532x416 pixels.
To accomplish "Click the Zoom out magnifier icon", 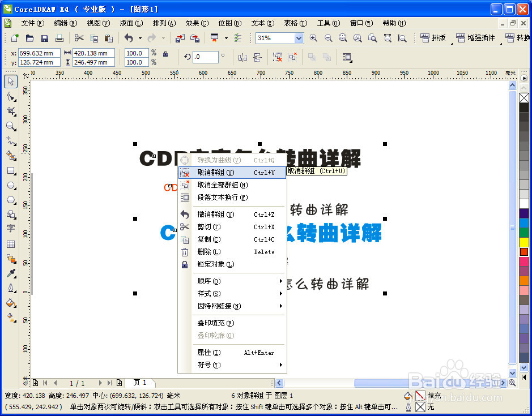I will click(328, 38).
